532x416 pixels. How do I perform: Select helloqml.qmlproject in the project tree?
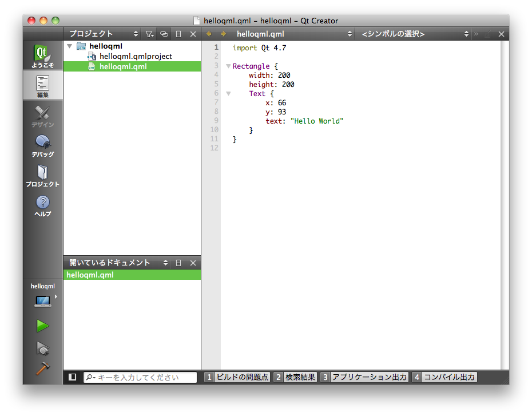pos(136,57)
